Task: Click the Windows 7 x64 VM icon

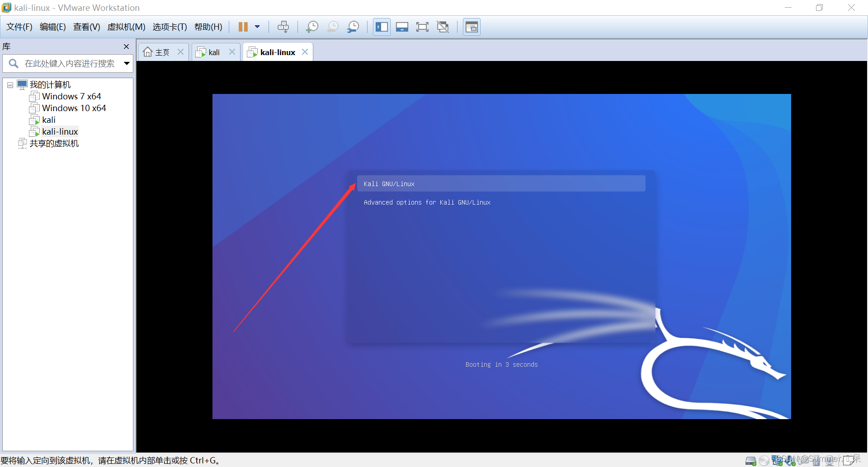Action: [34, 97]
